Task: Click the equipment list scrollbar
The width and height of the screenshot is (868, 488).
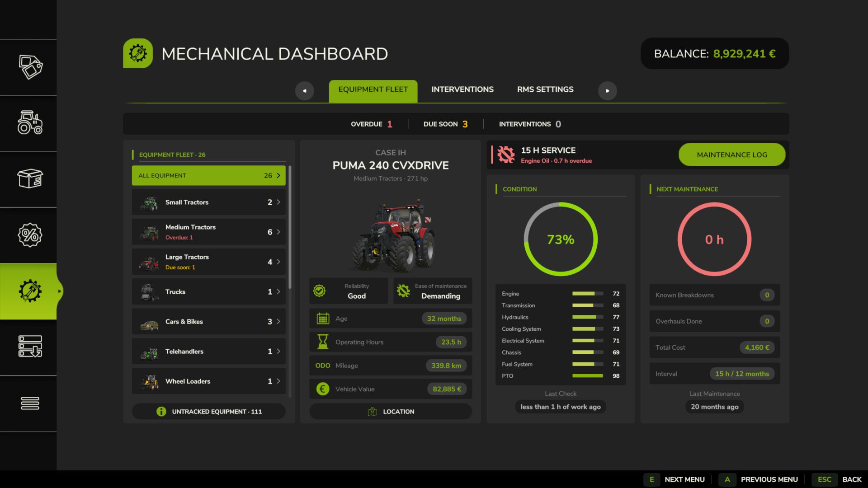Action: [290, 227]
